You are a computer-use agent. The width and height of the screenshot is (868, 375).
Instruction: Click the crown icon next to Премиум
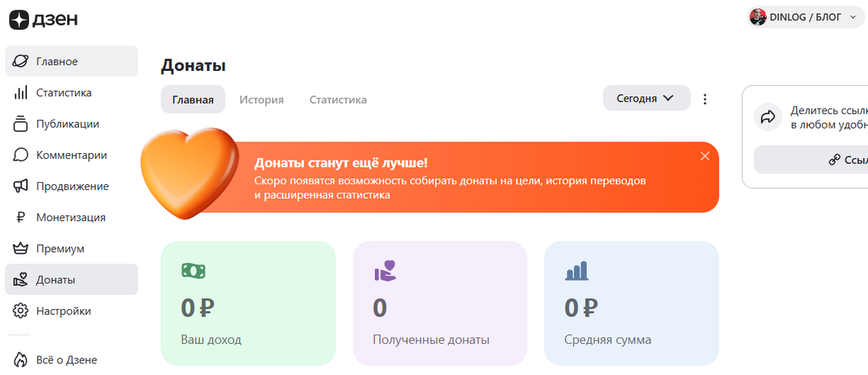pyautogui.click(x=21, y=249)
